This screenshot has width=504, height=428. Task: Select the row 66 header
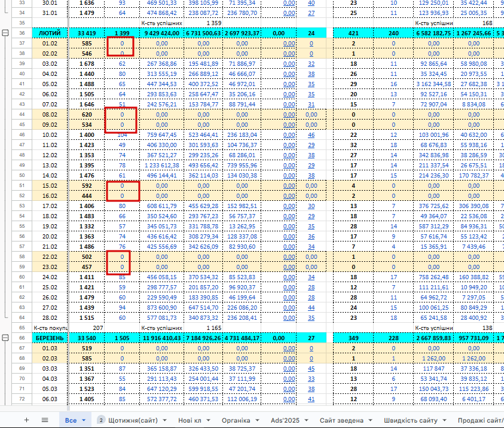pos(22,338)
